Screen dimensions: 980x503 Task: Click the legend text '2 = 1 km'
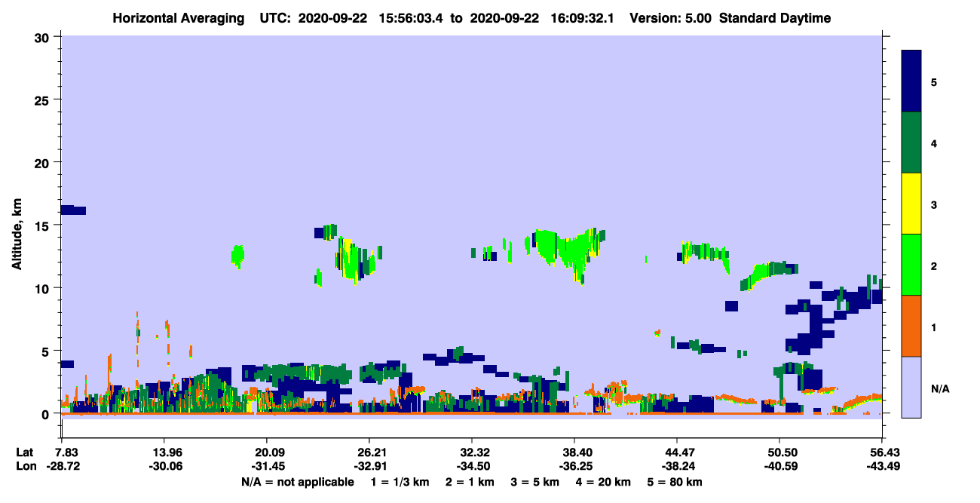[470, 482]
